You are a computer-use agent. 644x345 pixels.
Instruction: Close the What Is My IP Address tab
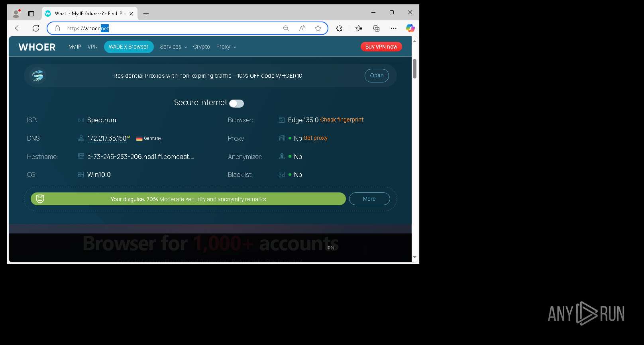tap(131, 14)
